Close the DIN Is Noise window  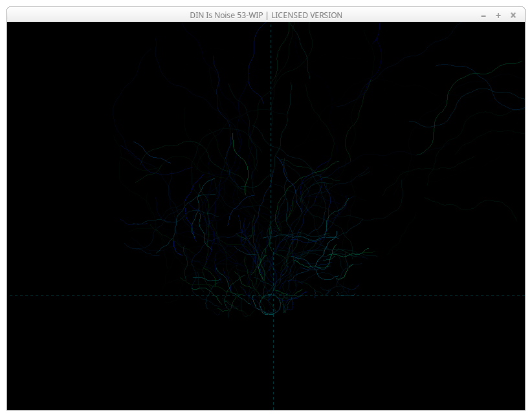513,15
